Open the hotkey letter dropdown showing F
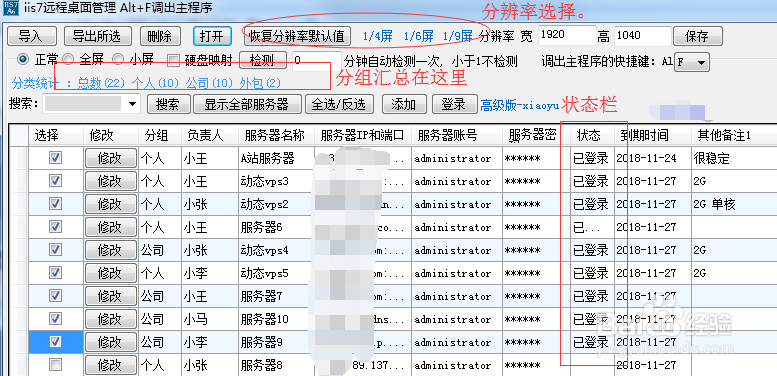The image size is (777, 376). (692, 62)
